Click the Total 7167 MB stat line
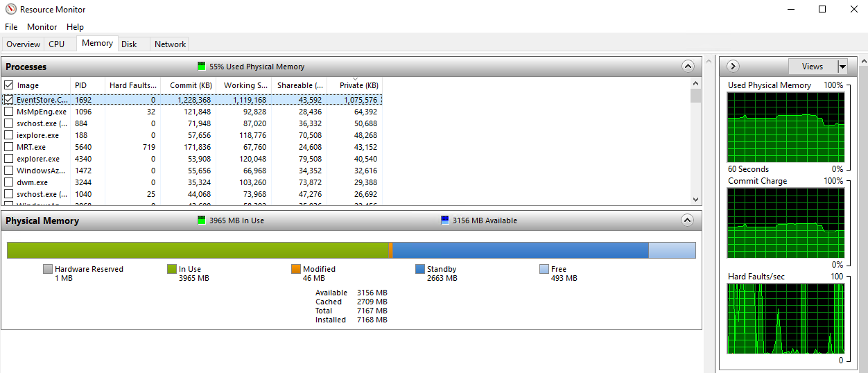868x373 pixels. point(351,311)
